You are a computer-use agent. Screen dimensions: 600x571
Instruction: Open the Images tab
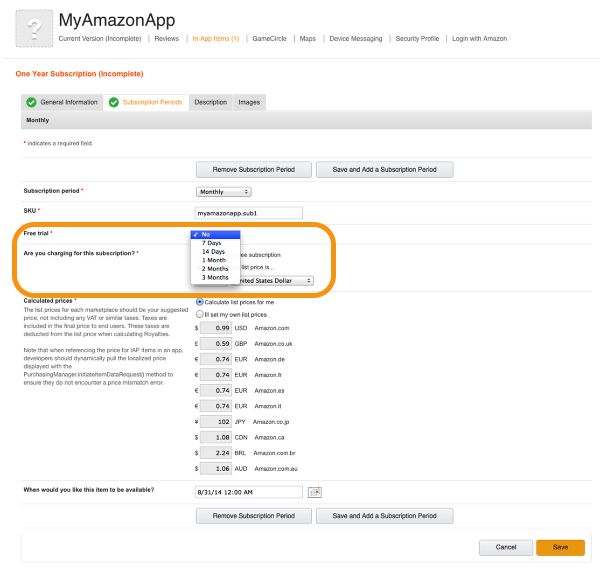[x=249, y=102]
